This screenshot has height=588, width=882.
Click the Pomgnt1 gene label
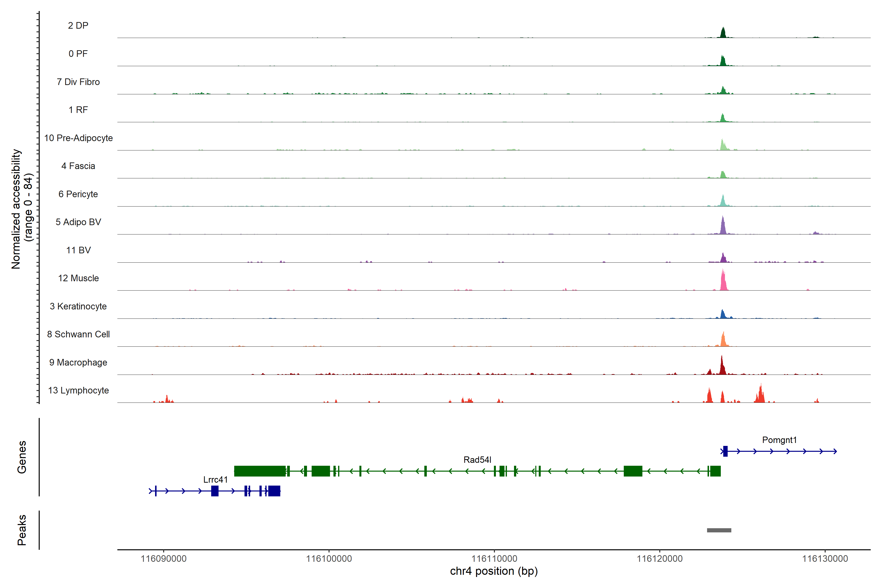coord(779,440)
